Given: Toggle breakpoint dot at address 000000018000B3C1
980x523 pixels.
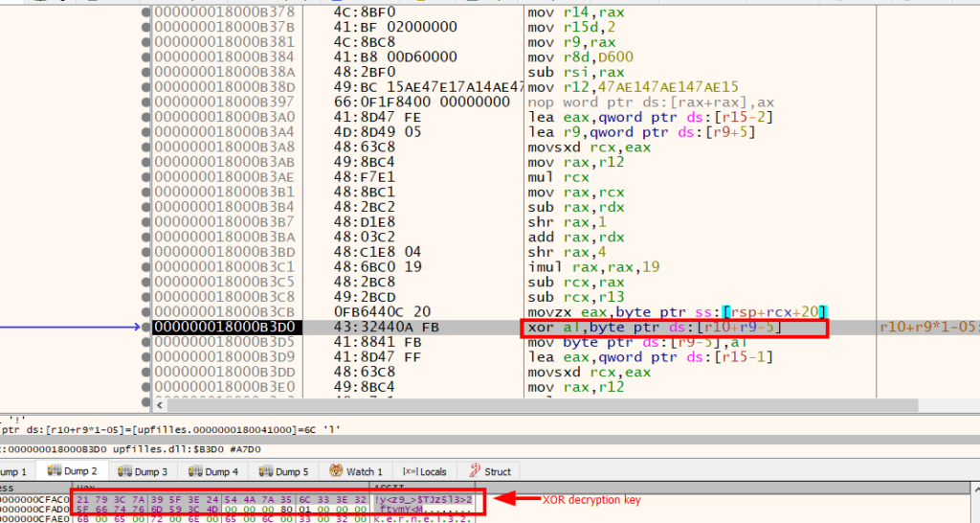Looking at the screenshot, I should coord(145,267).
